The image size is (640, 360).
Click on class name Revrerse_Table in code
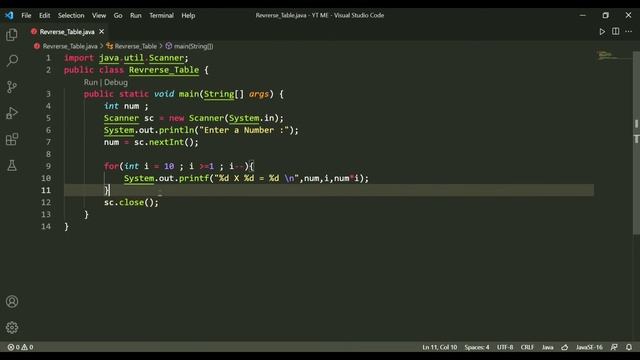tap(164, 70)
